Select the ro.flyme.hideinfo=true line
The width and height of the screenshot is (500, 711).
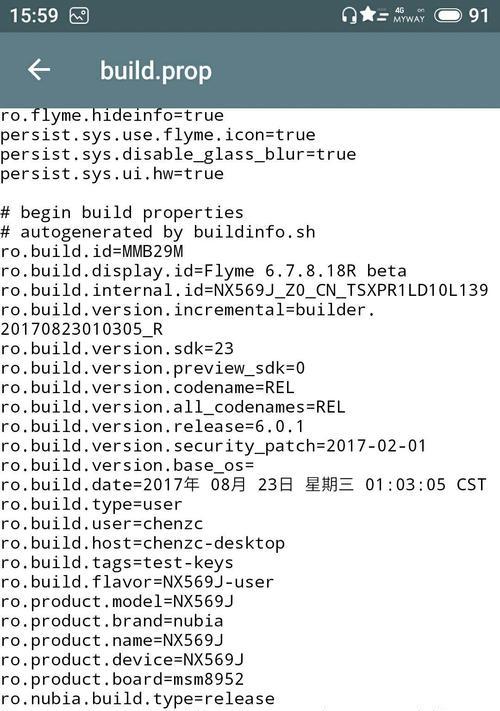pyautogui.click(x=112, y=115)
